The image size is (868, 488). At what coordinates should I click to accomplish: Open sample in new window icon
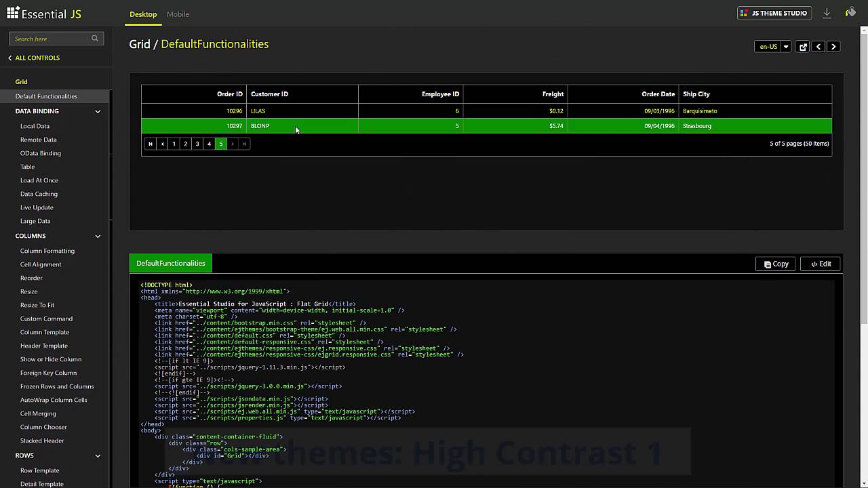pos(803,47)
